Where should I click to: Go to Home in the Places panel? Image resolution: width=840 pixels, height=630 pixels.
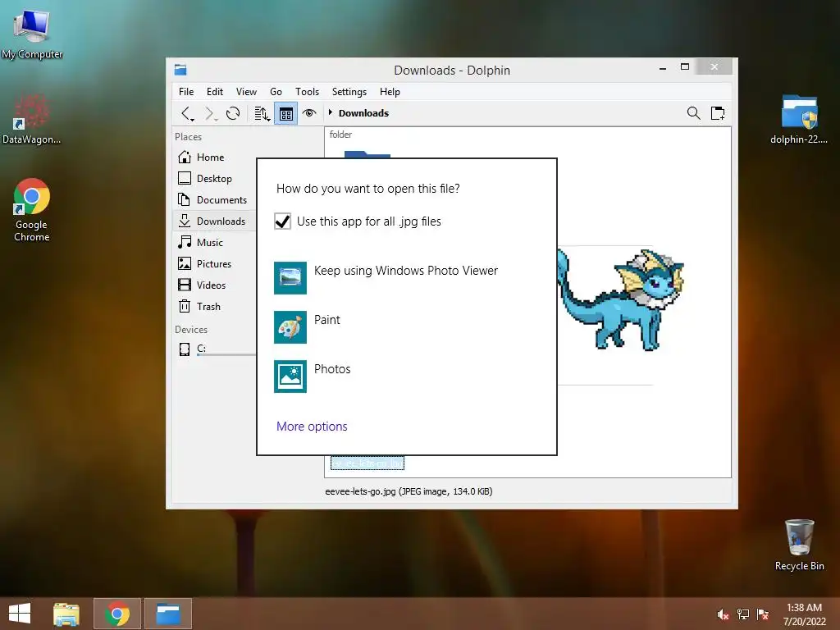point(214,157)
